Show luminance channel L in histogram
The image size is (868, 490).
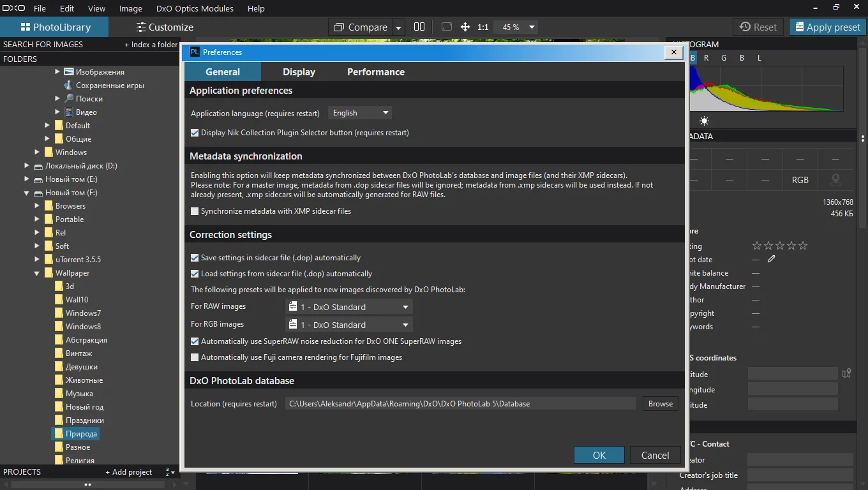click(x=759, y=57)
